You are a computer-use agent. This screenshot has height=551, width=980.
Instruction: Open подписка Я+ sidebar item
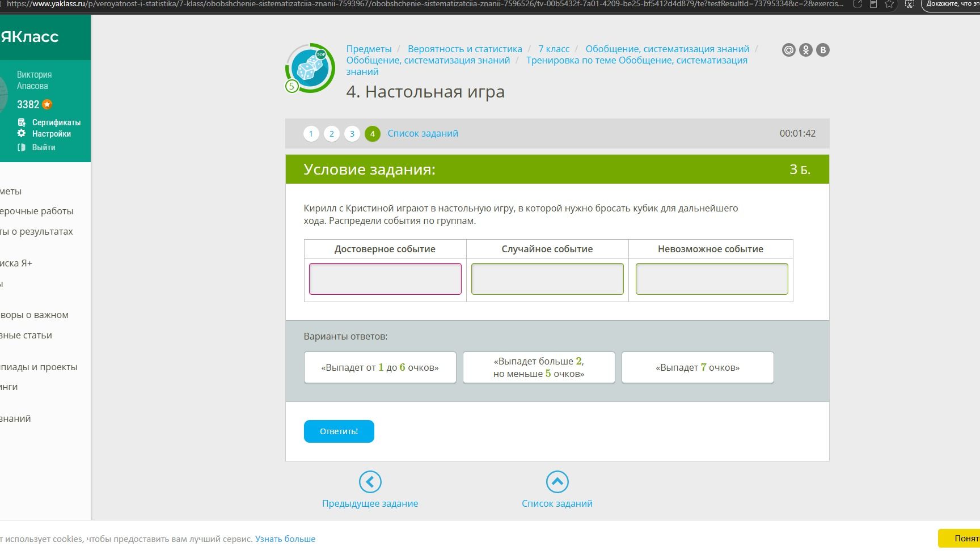[x=16, y=263]
